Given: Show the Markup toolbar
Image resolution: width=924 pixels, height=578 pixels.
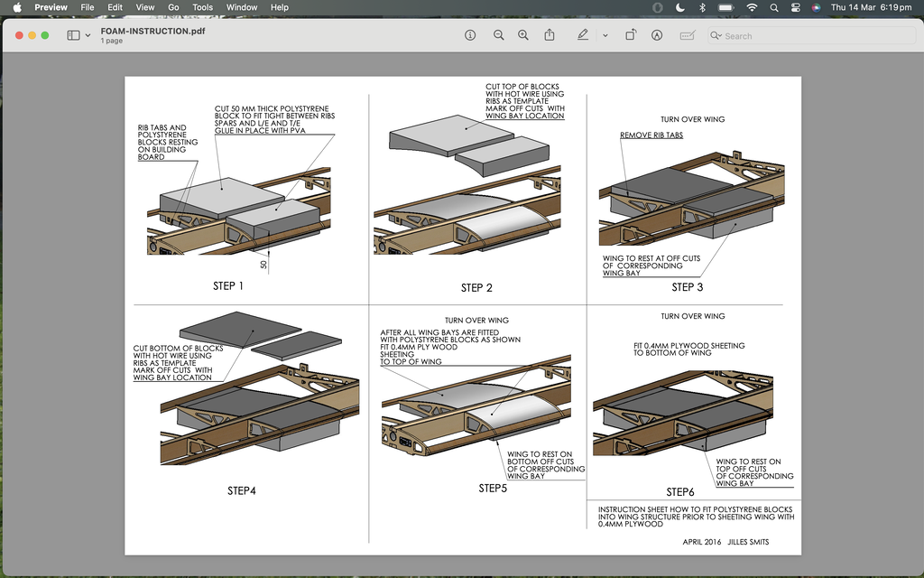Looking at the screenshot, I should (656, 35).
